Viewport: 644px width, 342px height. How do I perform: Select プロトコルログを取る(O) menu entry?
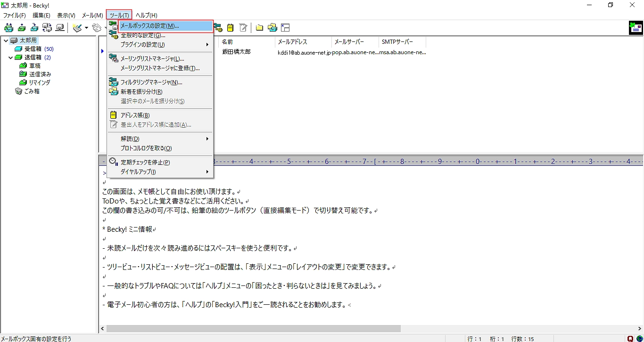(x=160, y=148)
